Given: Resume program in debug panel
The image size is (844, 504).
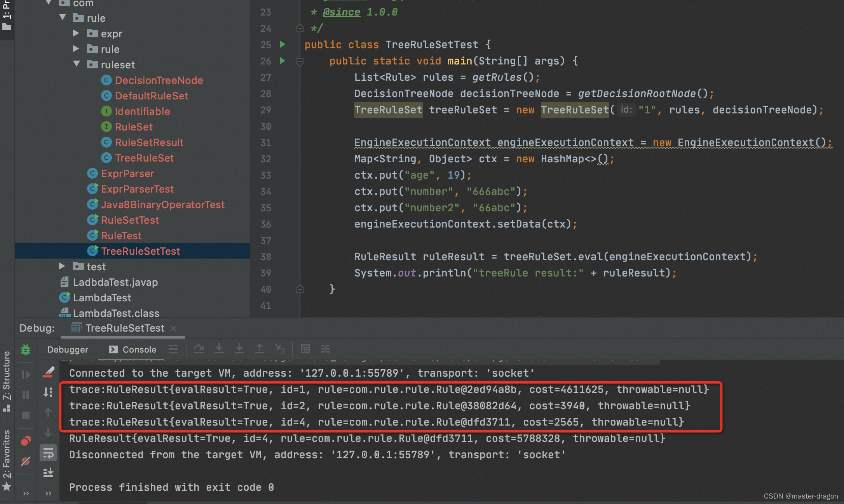Looking at the screenshot, I should 26,375.
